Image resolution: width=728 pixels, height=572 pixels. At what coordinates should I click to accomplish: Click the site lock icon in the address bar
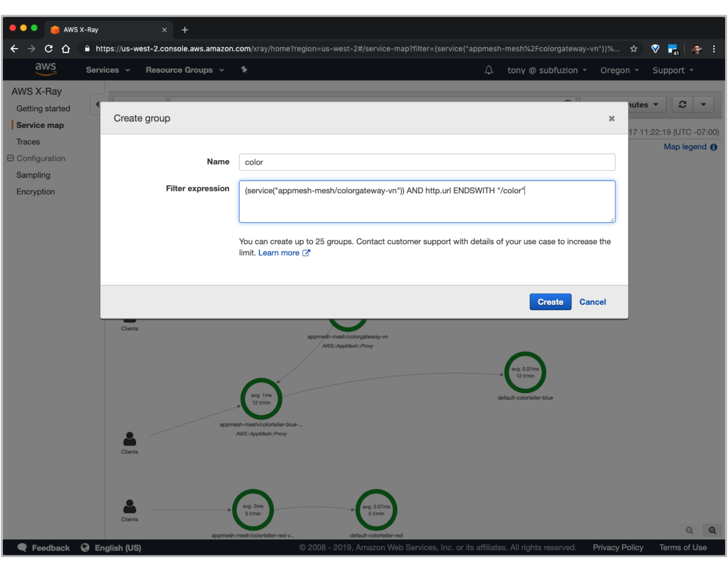coord(87,49)
